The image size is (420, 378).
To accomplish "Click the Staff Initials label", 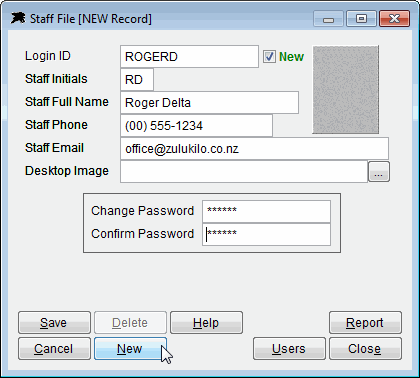I will point(56,79).
